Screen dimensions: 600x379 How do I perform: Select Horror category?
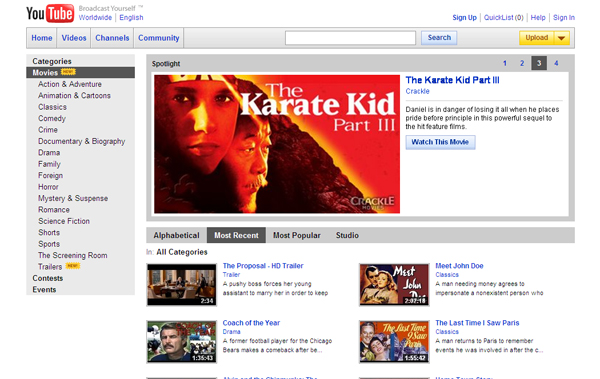[x=48, y=187]
